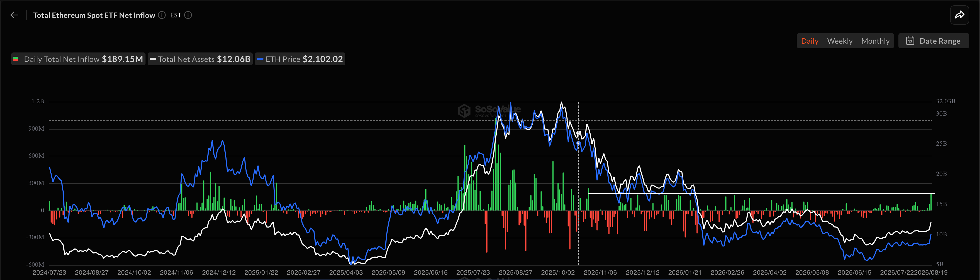Image resolution: width=980 pixels, height=280 pixels.
Task: Toggle ETH Price series
Action: [300, 59]
